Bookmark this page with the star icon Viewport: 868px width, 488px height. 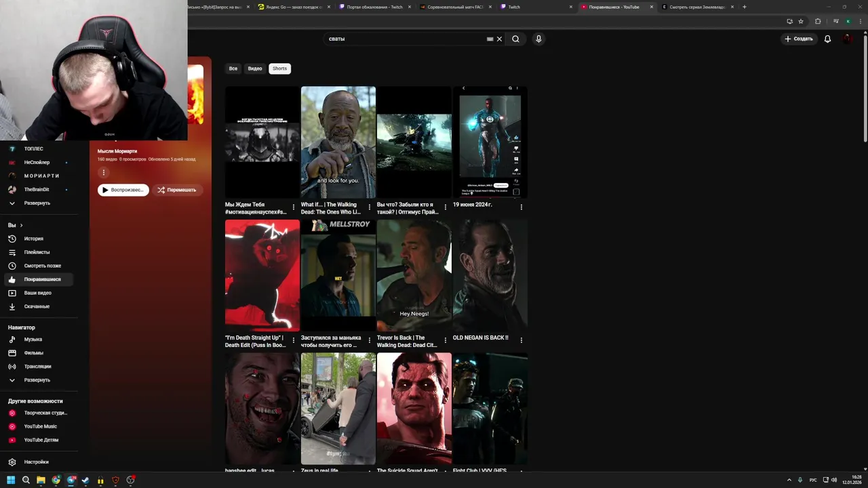click(801, 21)
